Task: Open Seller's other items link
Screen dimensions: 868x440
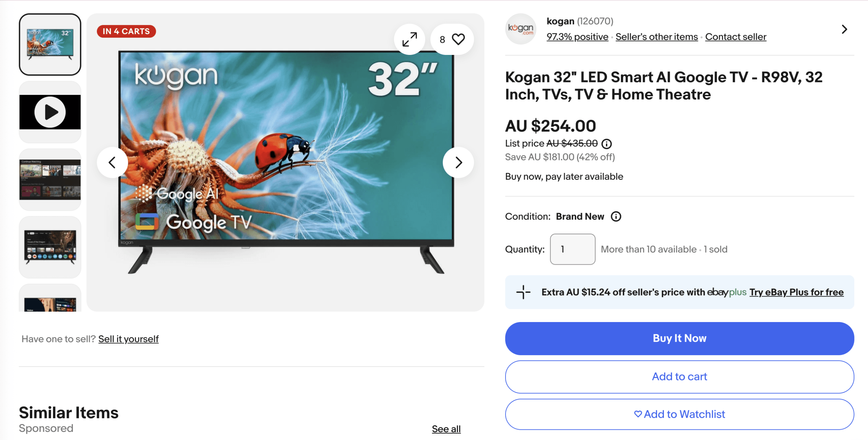Action: (x=657, y=37)
